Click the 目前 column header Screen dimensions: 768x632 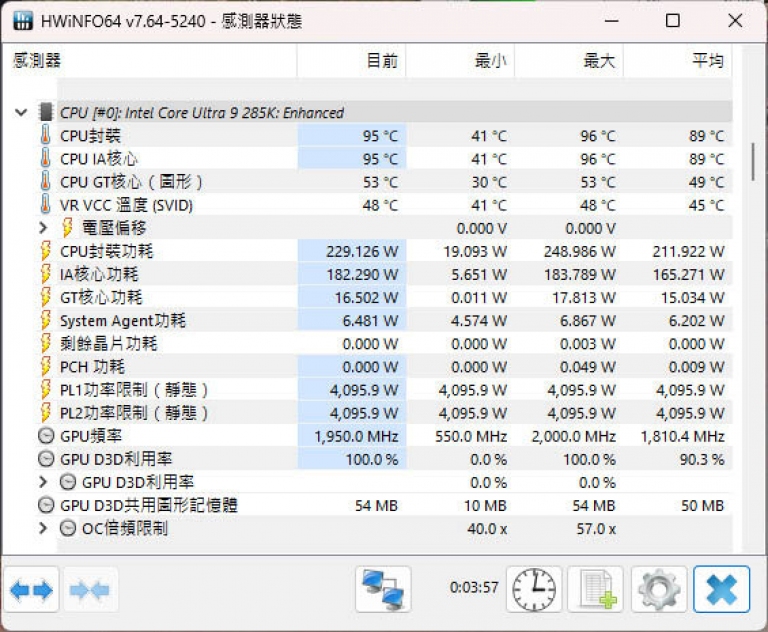pyautogui.click(x=351, y=61)
